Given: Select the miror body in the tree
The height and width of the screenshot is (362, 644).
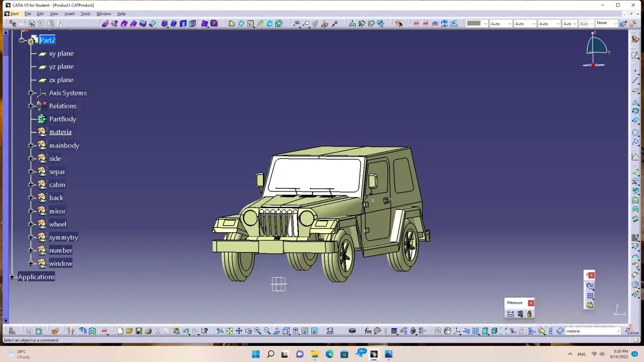Looking at the screenshot, I should (x=57, y=211).
